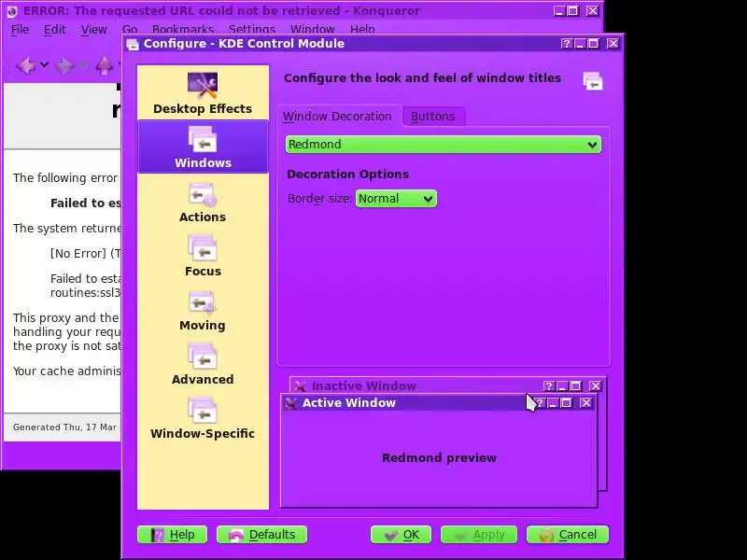747x560 pixels.
Task: Click the Inactive Window preview maximize button
Action: coord(575,386)
